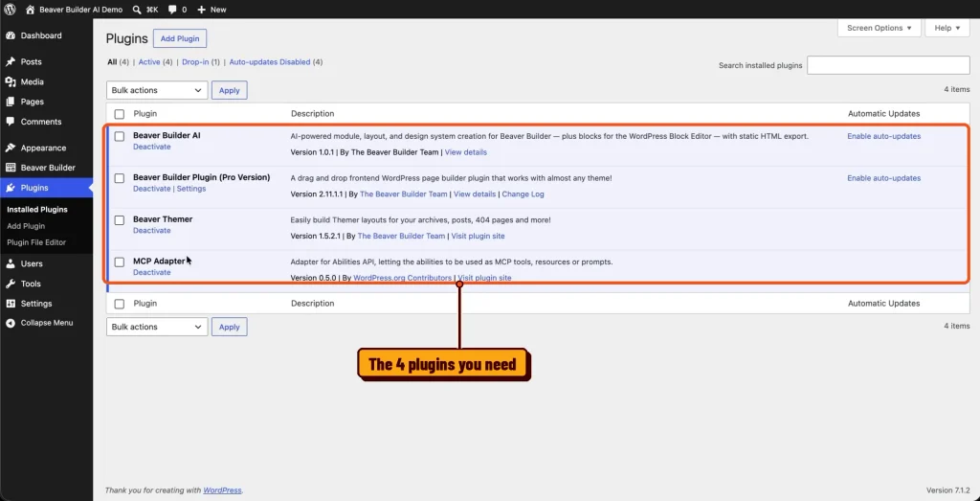Viewport: 980px width, 501px height.
Task: Open the bottom Bulk actions dropdown
Action: [x=157, y=327]
